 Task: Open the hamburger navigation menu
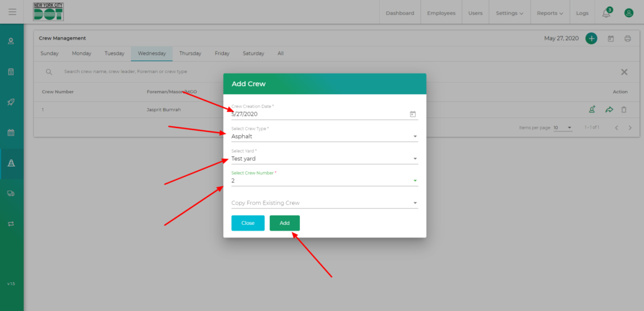click(12, 12)
